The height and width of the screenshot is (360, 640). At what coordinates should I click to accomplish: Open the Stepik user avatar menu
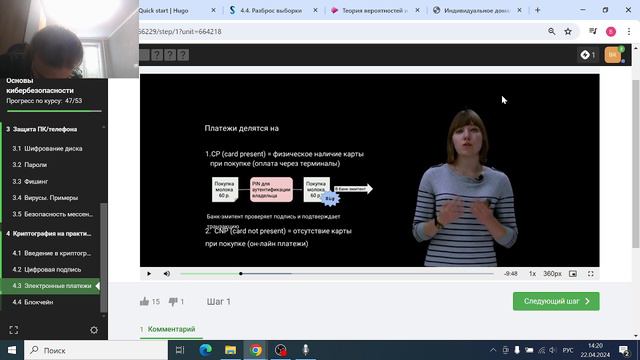(x=613, y=55)
